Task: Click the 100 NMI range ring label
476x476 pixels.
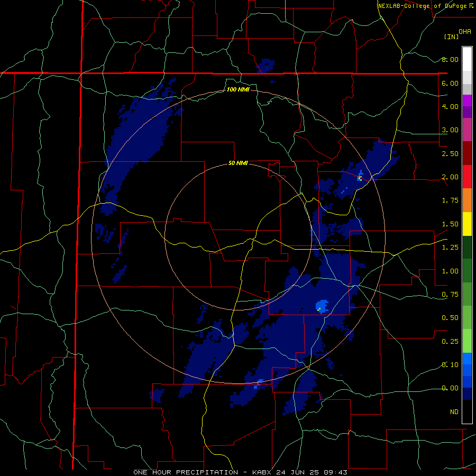Action: pyautogui.click(x=239, y=89)
